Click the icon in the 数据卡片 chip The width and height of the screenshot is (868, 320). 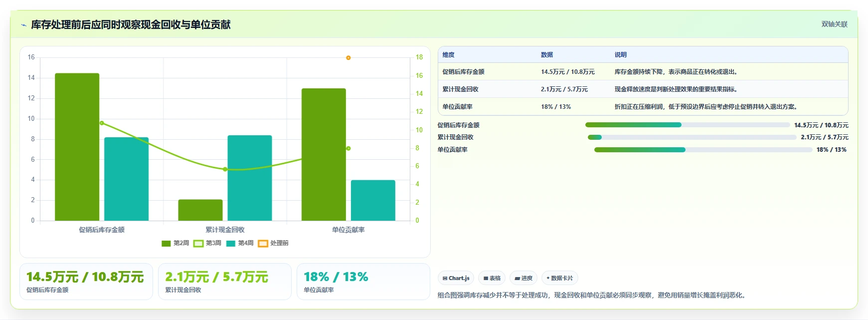point(548,278)
